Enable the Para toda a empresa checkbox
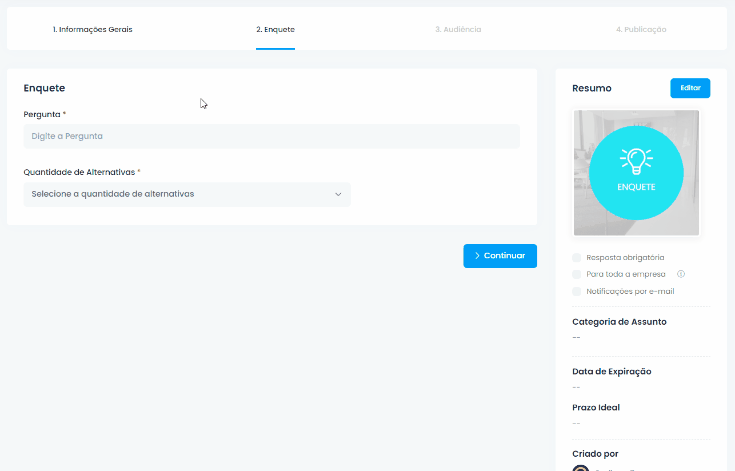 tap(577, 274)
